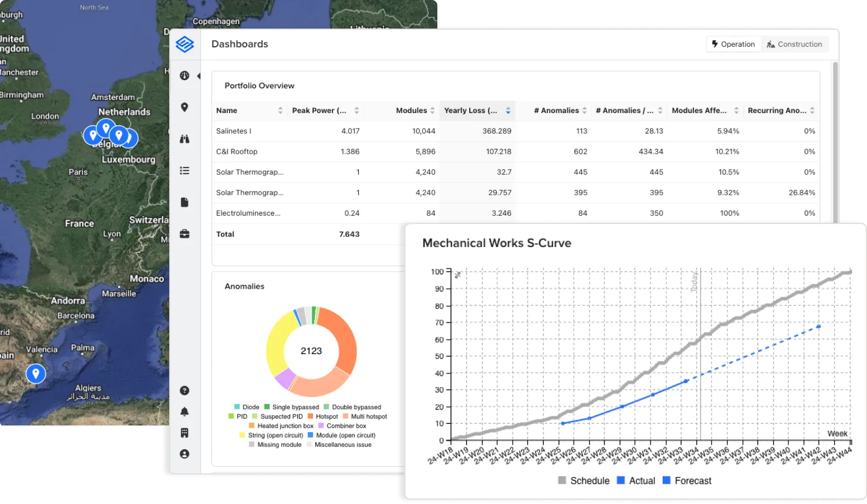Toggle Schedule series in S-Curve legend
The width and height of the screenshot is (867, 504).
[583, 481]
